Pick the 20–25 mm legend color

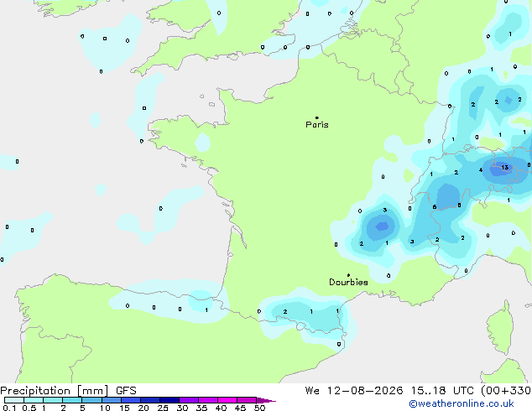(150, 400)
